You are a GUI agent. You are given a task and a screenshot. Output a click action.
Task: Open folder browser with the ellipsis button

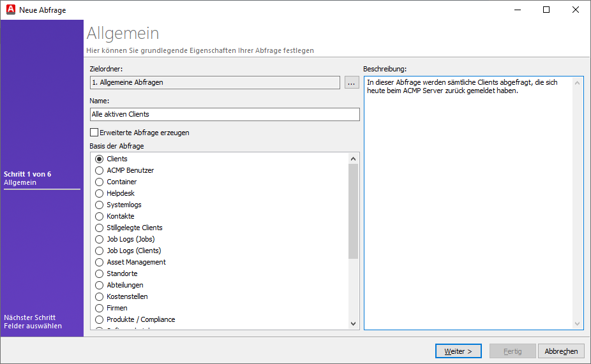(352, 82)
